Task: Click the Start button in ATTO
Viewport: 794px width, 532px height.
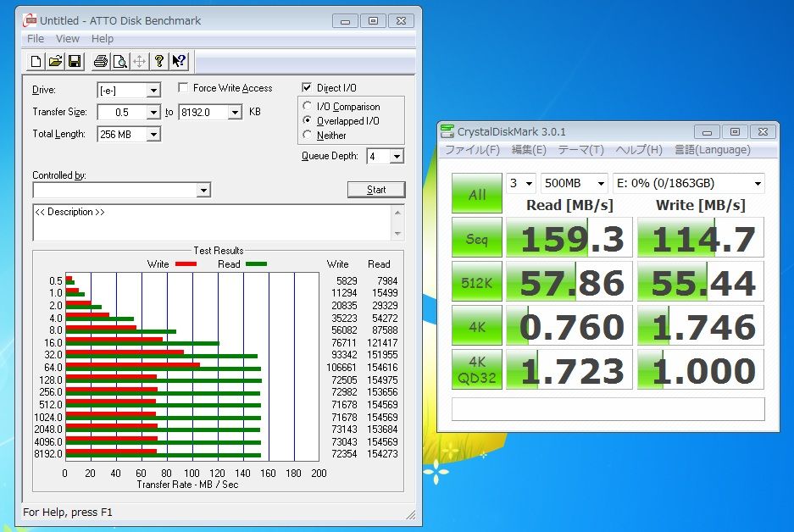Action: point(376,190)
